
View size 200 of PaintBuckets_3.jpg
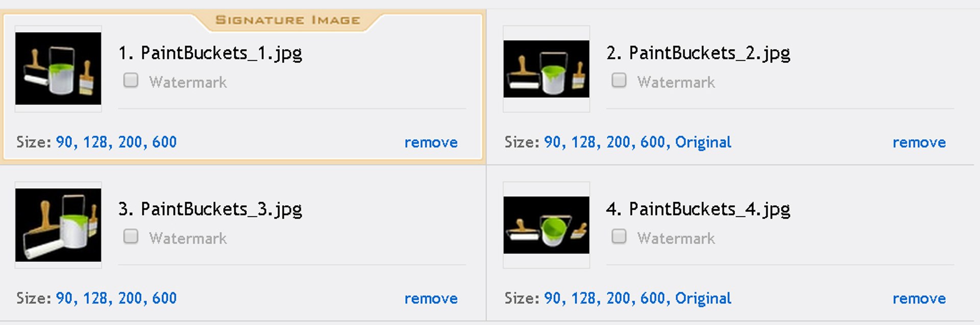131,298
